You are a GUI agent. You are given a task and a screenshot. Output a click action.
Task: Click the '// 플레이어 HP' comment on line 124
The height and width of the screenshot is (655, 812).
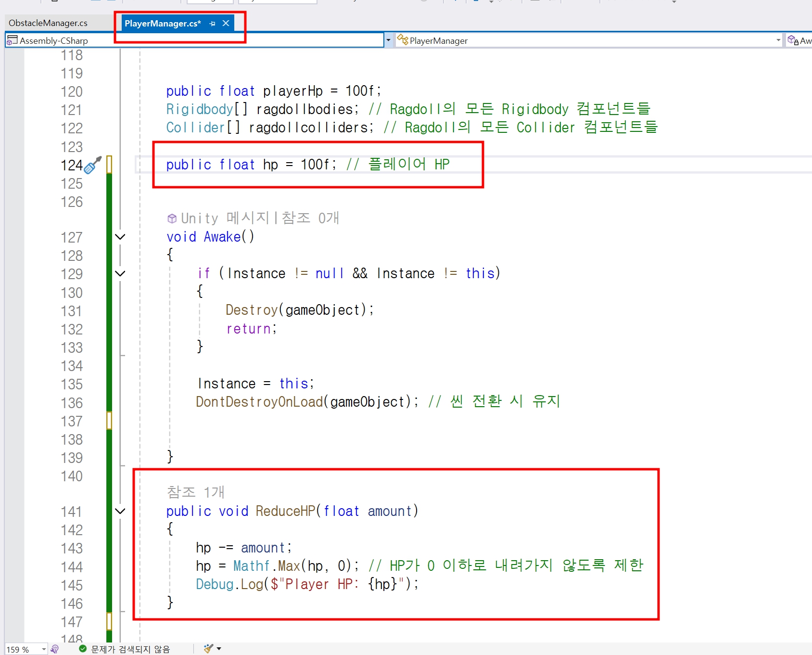coord(398,165)
